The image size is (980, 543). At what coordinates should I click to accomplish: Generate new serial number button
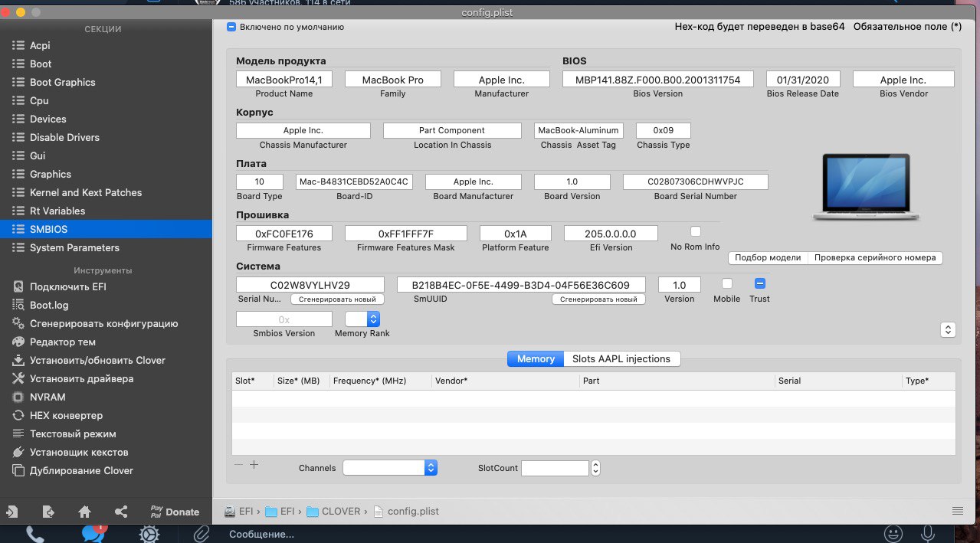pos(337,299)
